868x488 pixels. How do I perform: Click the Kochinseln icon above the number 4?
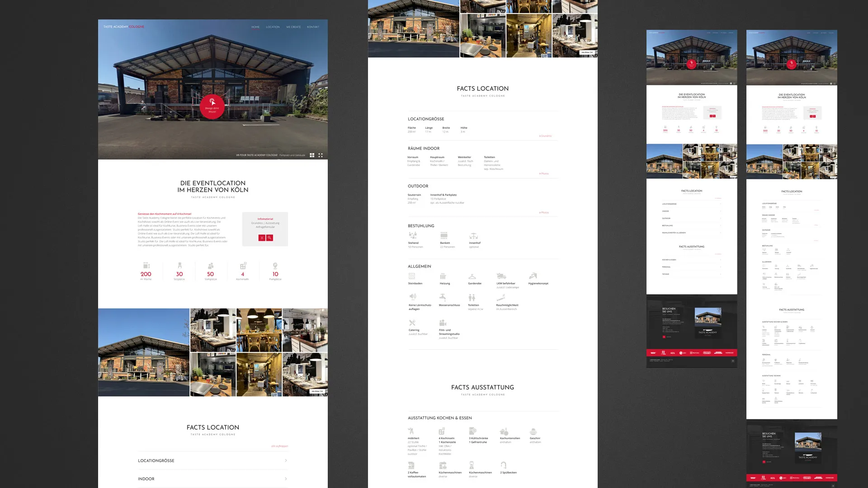point(243,266)
